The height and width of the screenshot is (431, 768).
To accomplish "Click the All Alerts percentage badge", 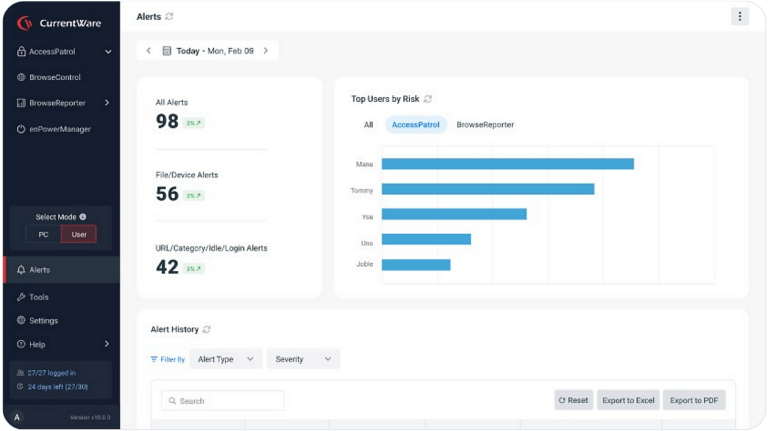I will click(x=193, y=123).
